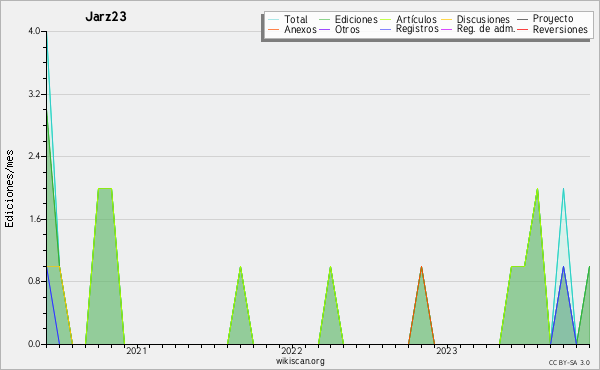Click the 2.4 y-axis value

pyautogui.click(x=34, y=156)
